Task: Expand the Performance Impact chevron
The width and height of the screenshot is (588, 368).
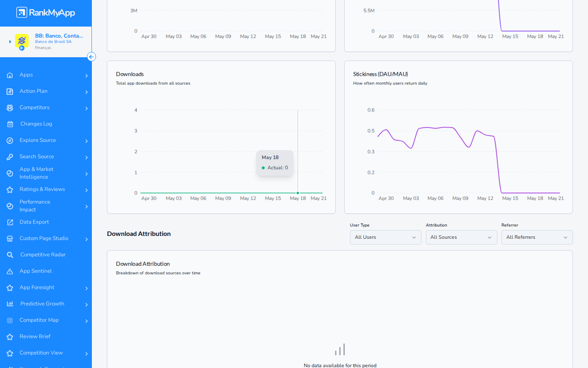Action: (x=87, y=206)
